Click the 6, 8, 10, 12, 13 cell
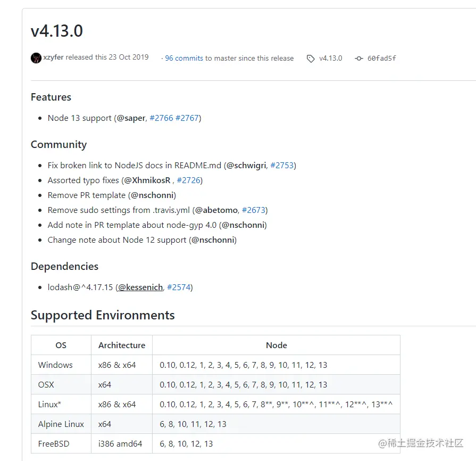 (x=276, y=443)
